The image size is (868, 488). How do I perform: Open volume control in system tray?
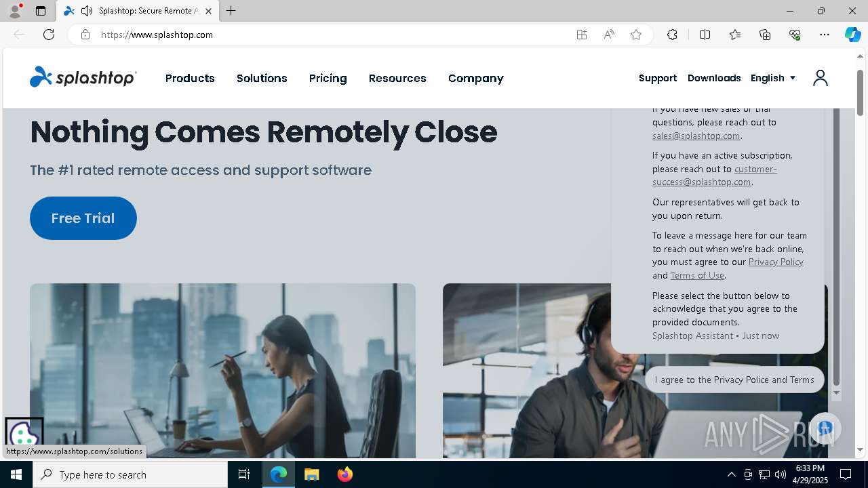click(781, 474)
